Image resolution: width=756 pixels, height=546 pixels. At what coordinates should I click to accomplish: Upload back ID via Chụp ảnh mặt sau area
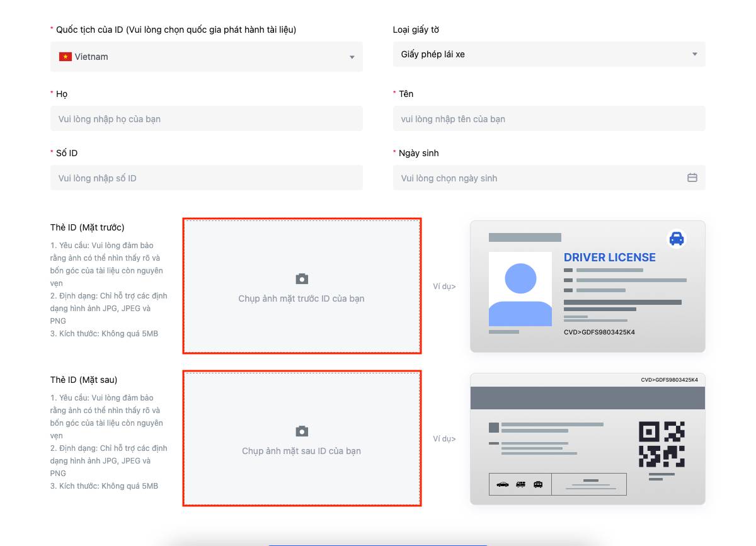click(302, 438)
